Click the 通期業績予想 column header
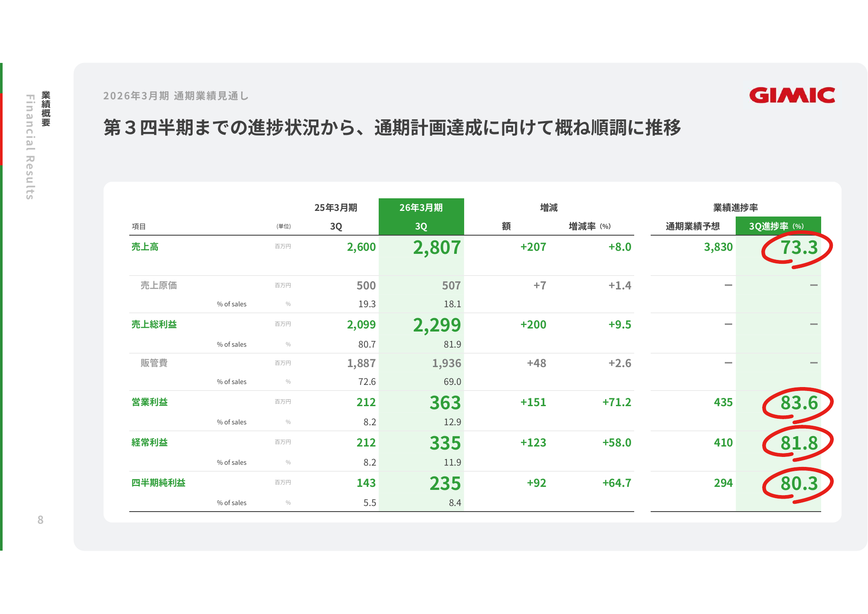Screen dimensions: 868x614 692,226
